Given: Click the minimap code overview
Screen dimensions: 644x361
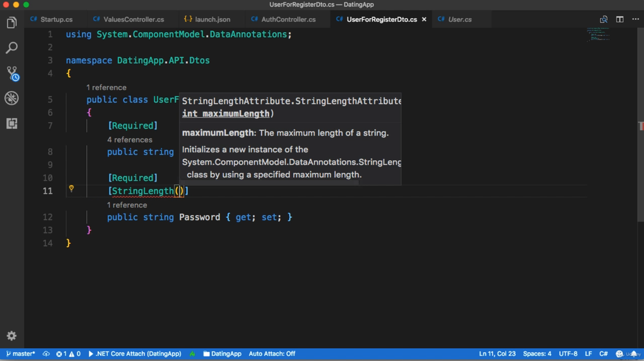Looking at the screenshot, I should tap(598, 35).
